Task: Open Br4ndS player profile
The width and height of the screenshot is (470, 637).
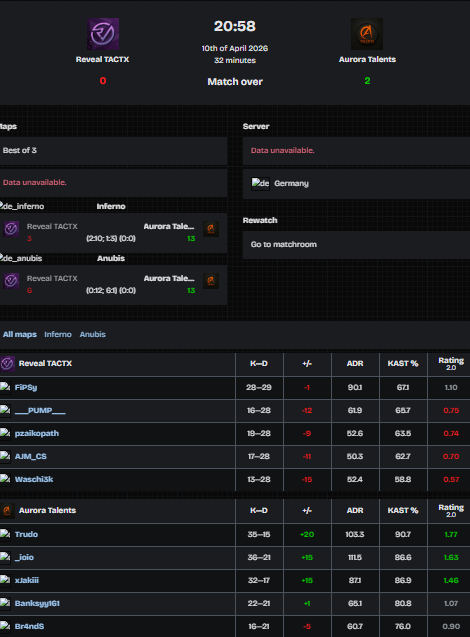Action: 29,626
